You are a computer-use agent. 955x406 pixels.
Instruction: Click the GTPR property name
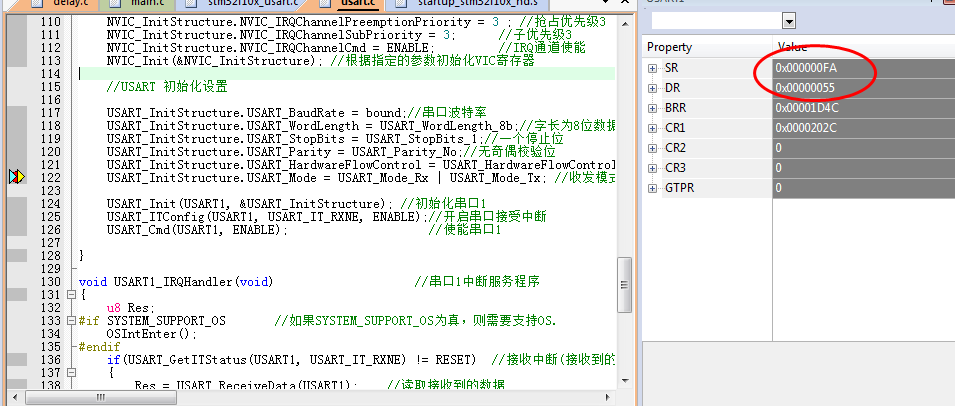point(680,188)
